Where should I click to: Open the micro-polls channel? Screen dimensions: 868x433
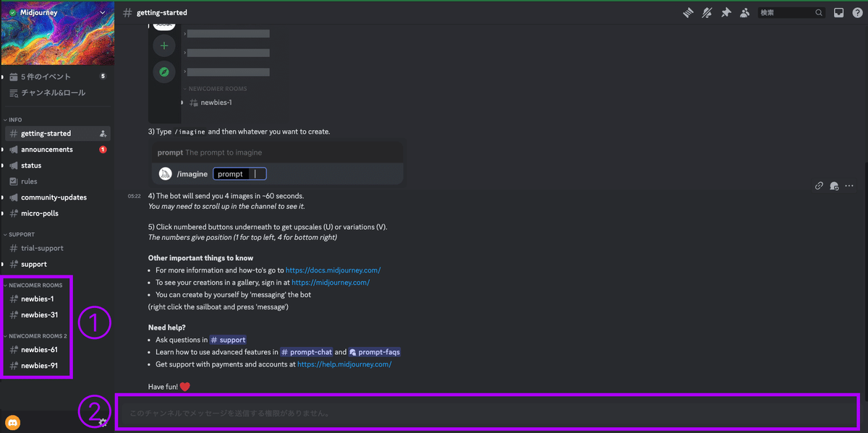pyautogui.click(x=40, y=213)
